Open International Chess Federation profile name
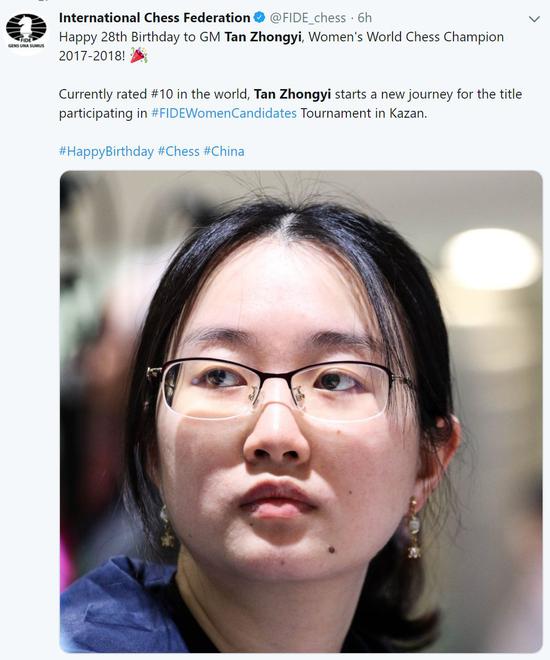This screenshot has width=550, height=660. (x=154, y=18)
